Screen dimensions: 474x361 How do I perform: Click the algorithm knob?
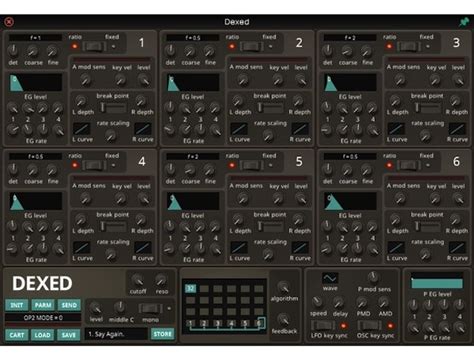point(284,287)
